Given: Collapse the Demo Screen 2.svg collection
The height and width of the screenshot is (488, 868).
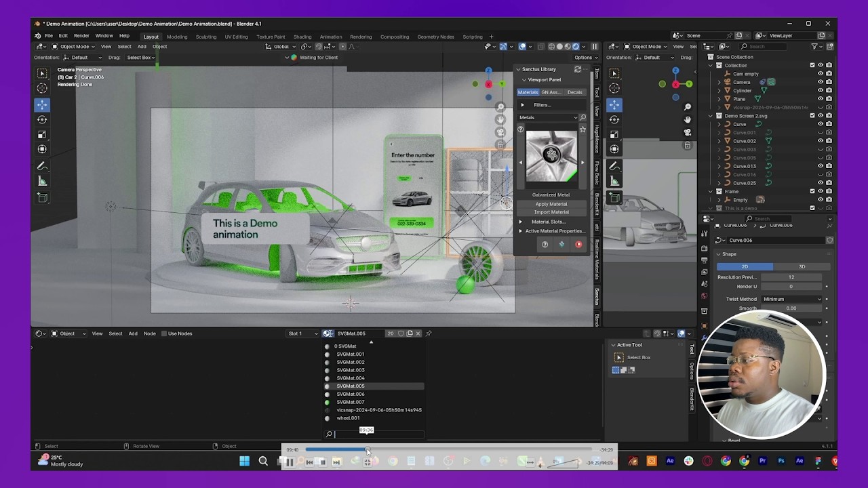Looking at the screenshot, I should tap(711, 116).
